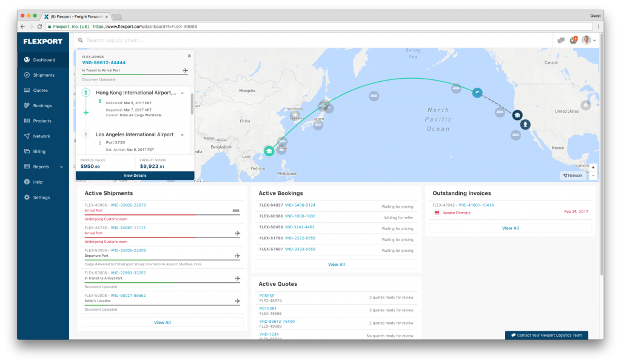Zoom in the map with plus
The image size is (621, 364).
tap(593, 167)
